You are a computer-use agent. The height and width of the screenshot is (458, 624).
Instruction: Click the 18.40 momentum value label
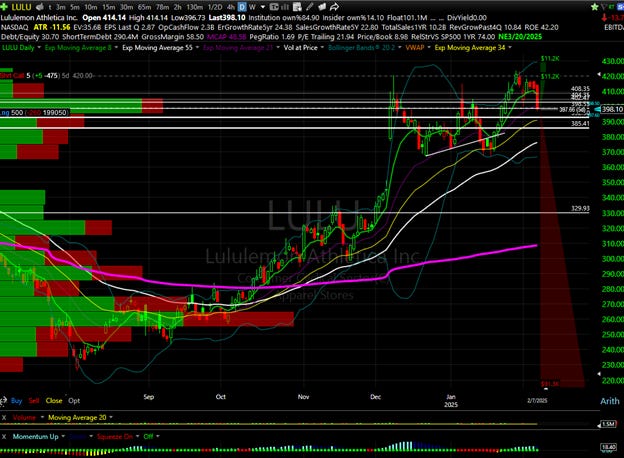tap(609, 447)
